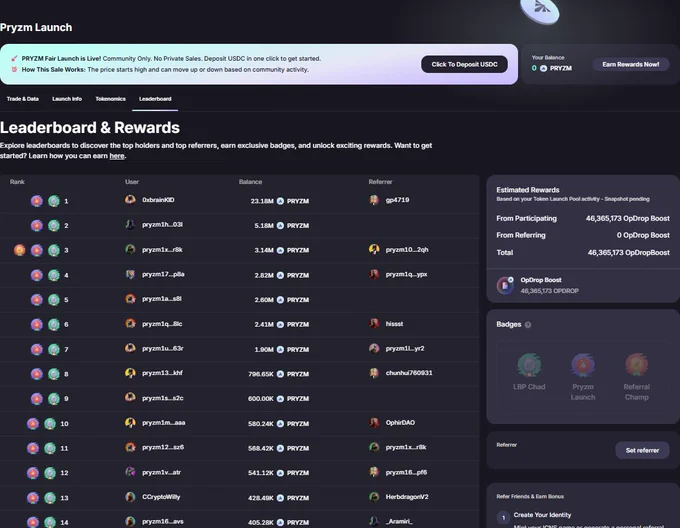
Task: Click Earn Rewards Now button
Action: pos(631,64)
